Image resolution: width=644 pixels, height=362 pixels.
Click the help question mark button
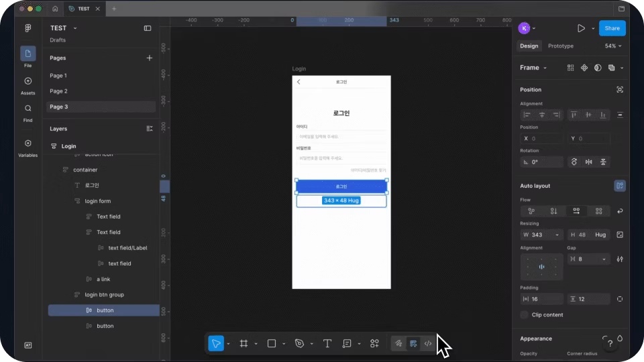coord(610,343)
